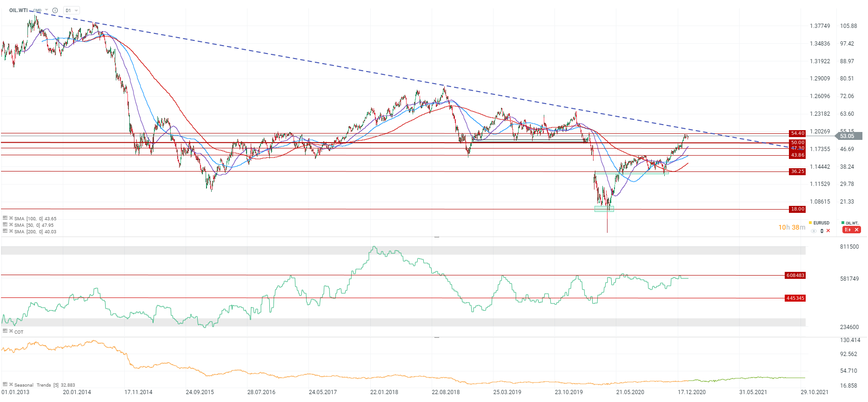Remove EURUSD overlay with red X
This screenshot has height=402, width=868.
coord(828,231)
